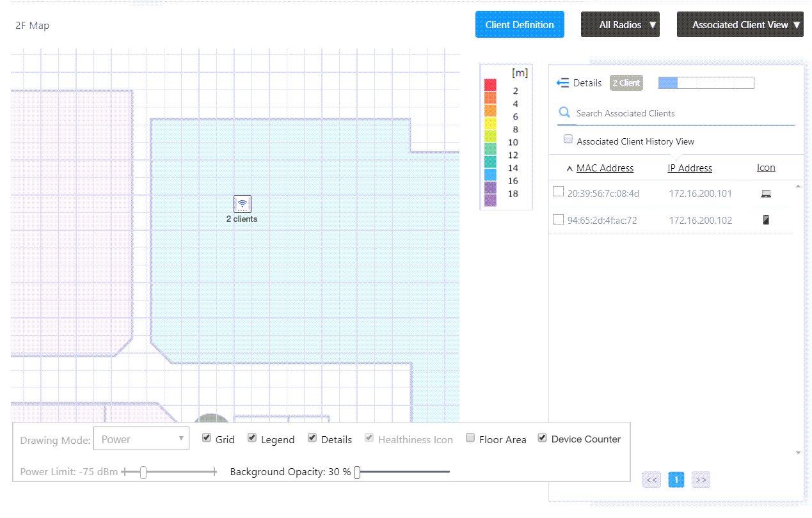The width and height of the screenshot is (812, 518).
Task: Click the access point icon on map
Action: 242,204
